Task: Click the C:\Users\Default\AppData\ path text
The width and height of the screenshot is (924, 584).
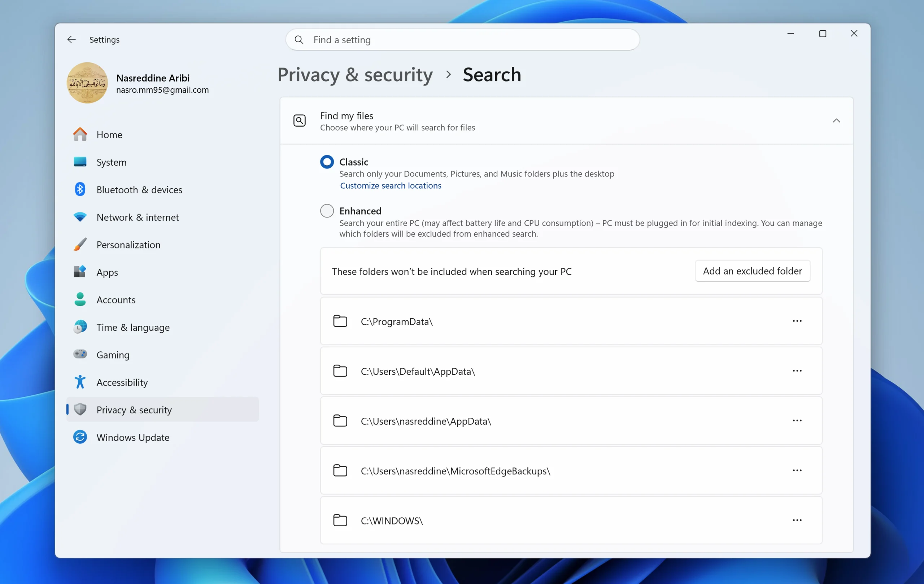Action: pos(418,372)
